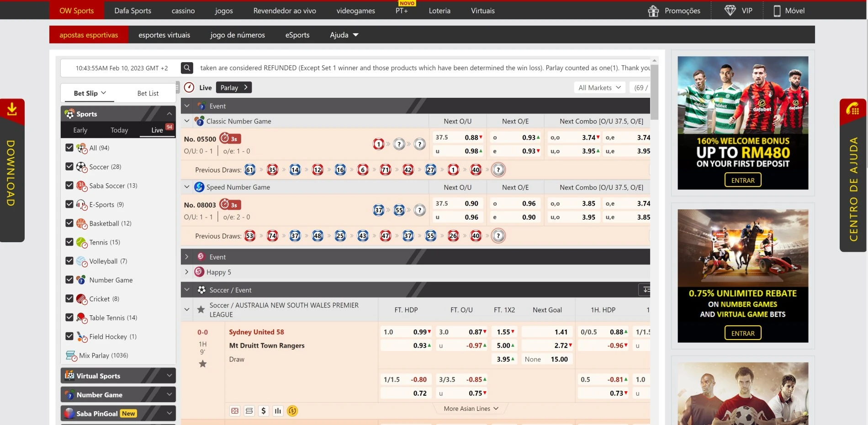Screen dimensions: 868x425
Task: Click ENTRAR on the welcome bonus banner
Action: click(x=743, y=180)
